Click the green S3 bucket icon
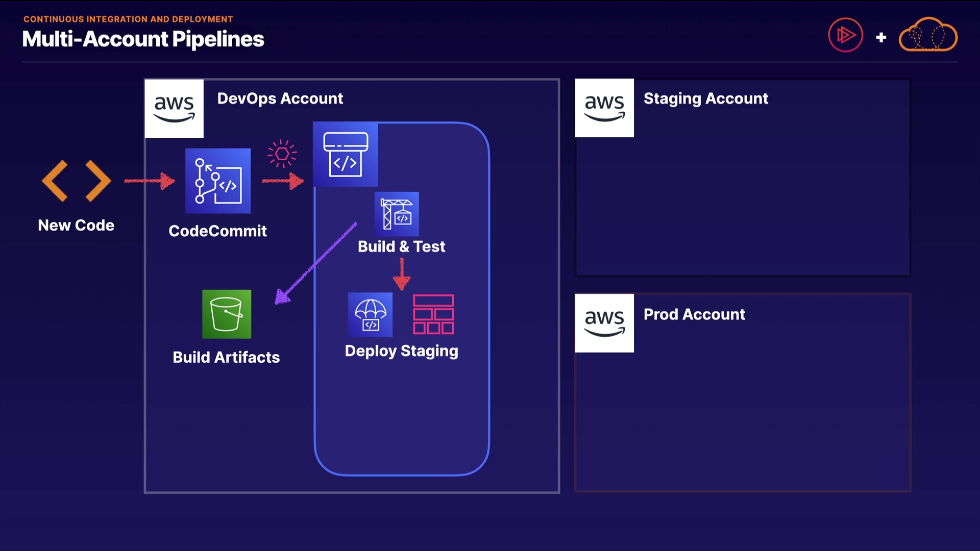980x551 pixels. coord(227,314)
